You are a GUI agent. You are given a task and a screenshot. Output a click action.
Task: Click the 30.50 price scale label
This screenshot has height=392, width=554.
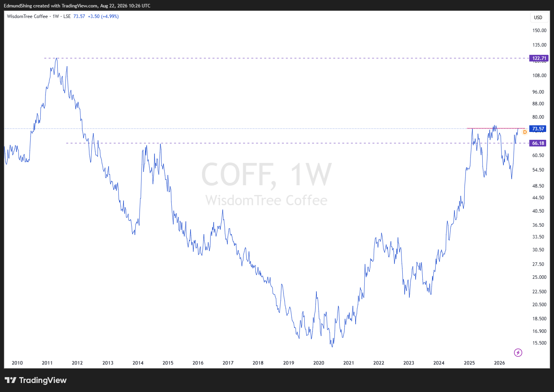click(538, 250)
